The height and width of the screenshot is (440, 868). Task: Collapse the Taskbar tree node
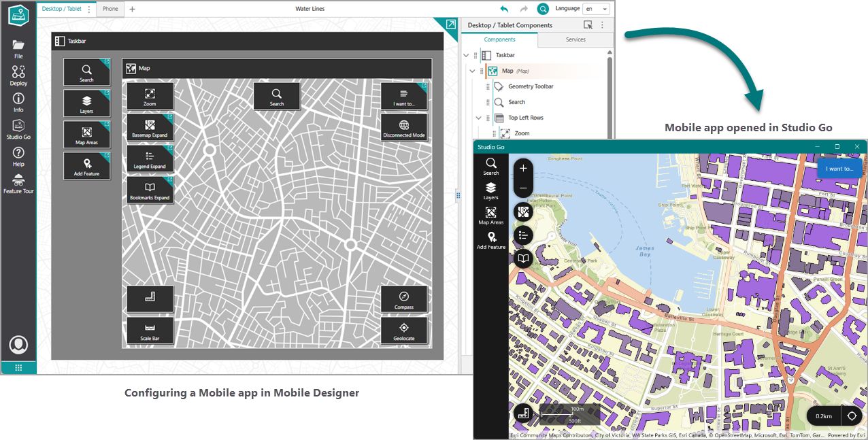[x=466, y=55]
